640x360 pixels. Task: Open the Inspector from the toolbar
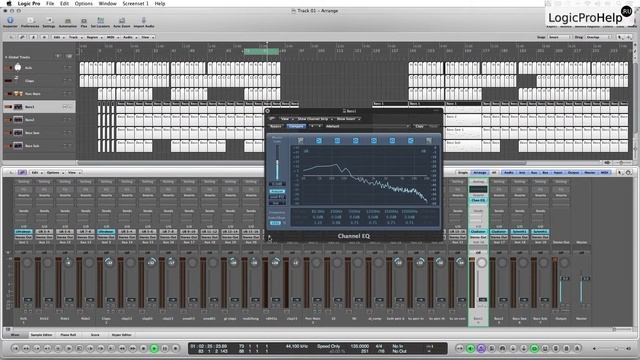click(10, 22)
